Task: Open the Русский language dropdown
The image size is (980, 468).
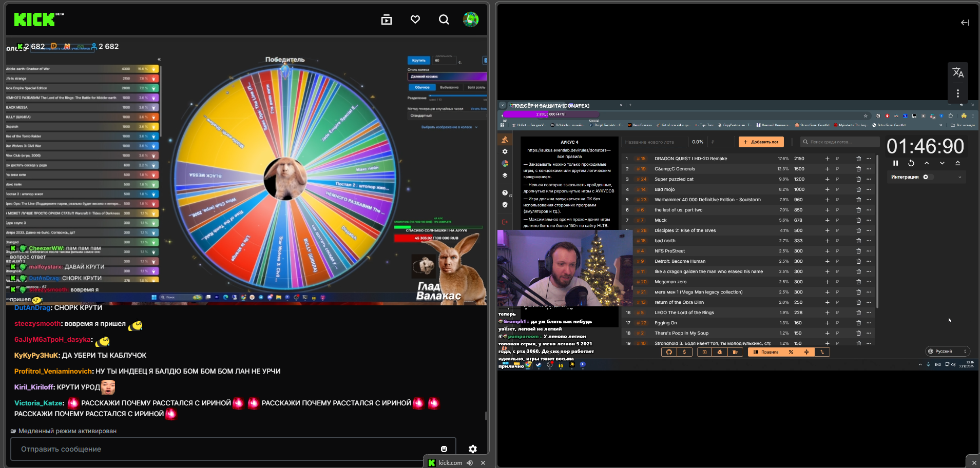Action: pyautogui.click(x=948, y=352)
